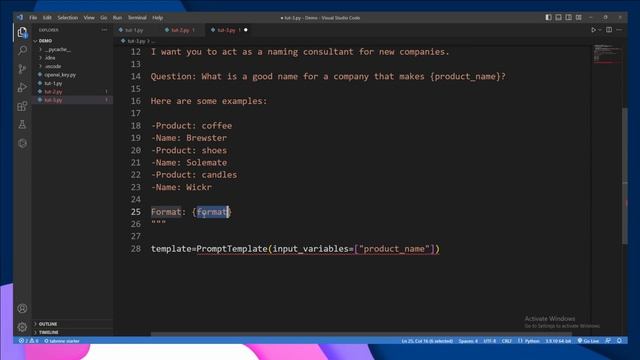This screenshot has width=640, height=360.
Task: Expand the .idea folder
Action: [x=50, y=58]
